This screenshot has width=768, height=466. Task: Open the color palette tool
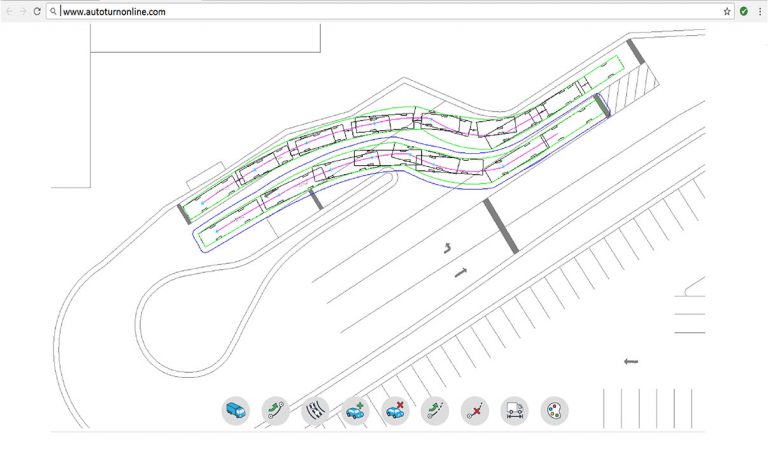click(554, 411)
